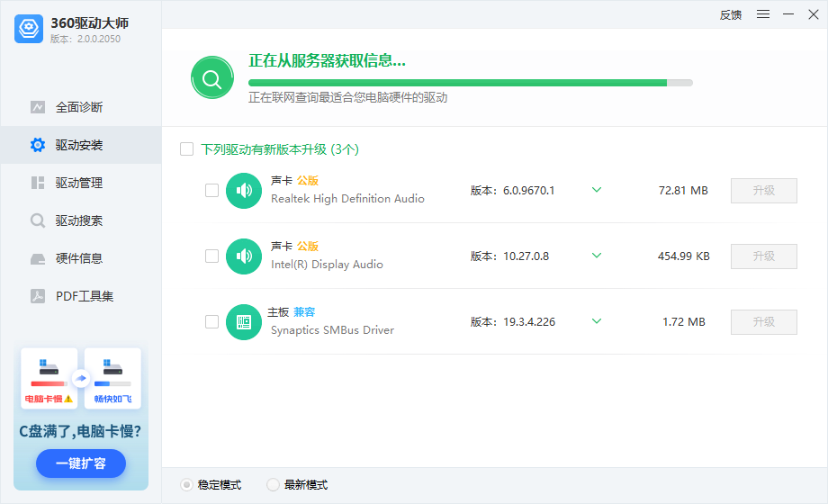The image size is (828, 504).
Task: Click the 硬件信息 drive icon
Action: coord(38,259)
